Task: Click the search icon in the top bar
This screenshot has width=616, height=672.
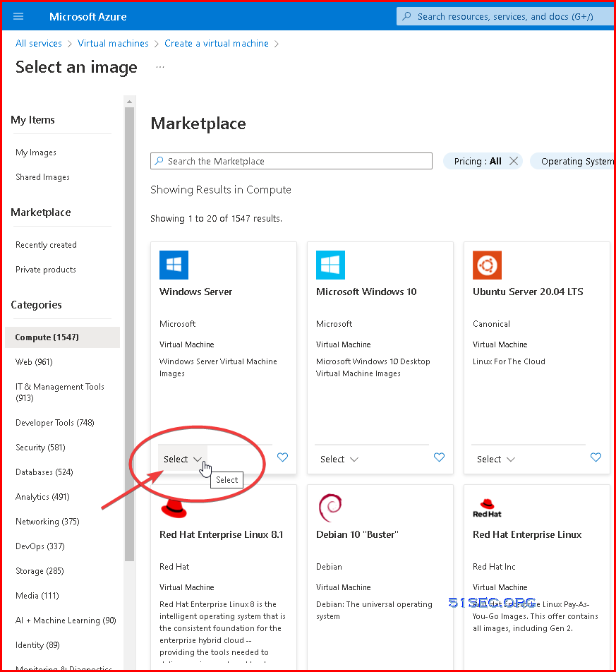Action: tap(407, 16)
